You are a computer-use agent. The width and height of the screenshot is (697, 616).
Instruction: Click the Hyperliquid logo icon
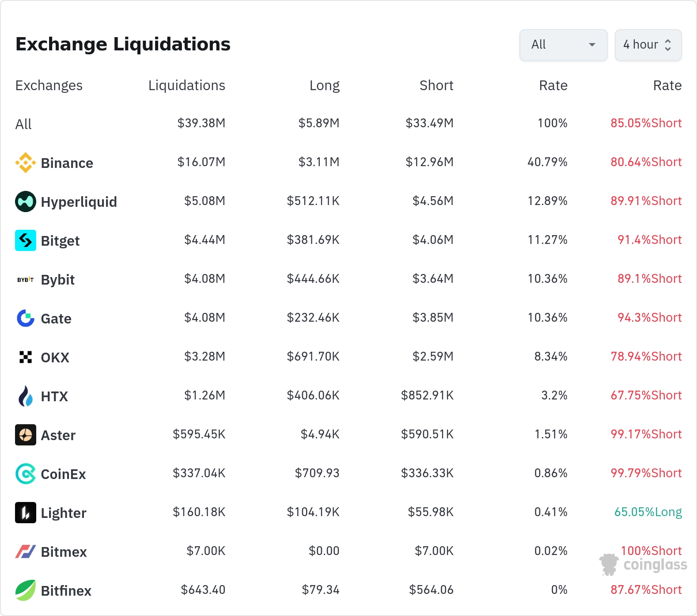click(x=26, y=202)
